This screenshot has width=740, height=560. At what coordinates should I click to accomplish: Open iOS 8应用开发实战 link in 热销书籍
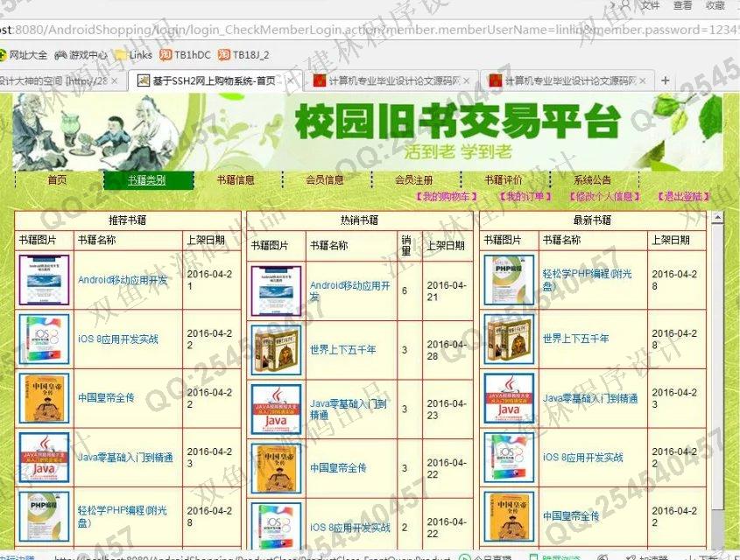pyautogui.click(x=350, y=528)
